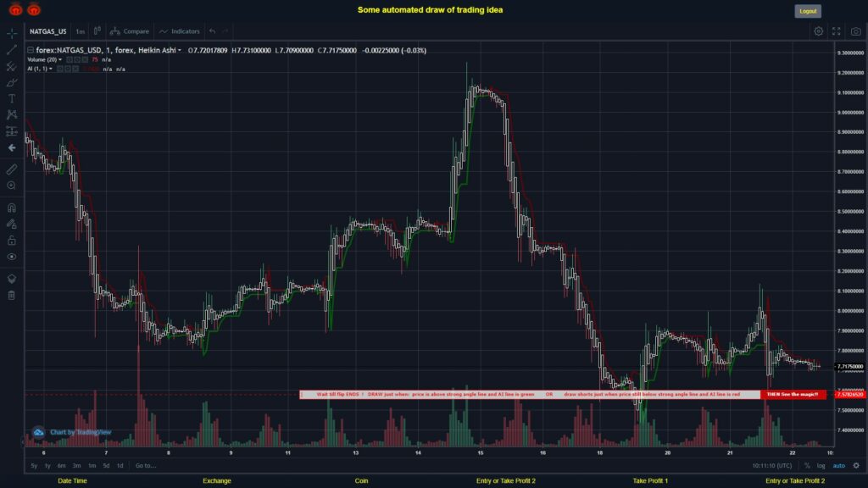Click the Undo arrow in the toolbar
This screenshot has width=868, height=488.
pyautogui.click(x=212, y=31)
